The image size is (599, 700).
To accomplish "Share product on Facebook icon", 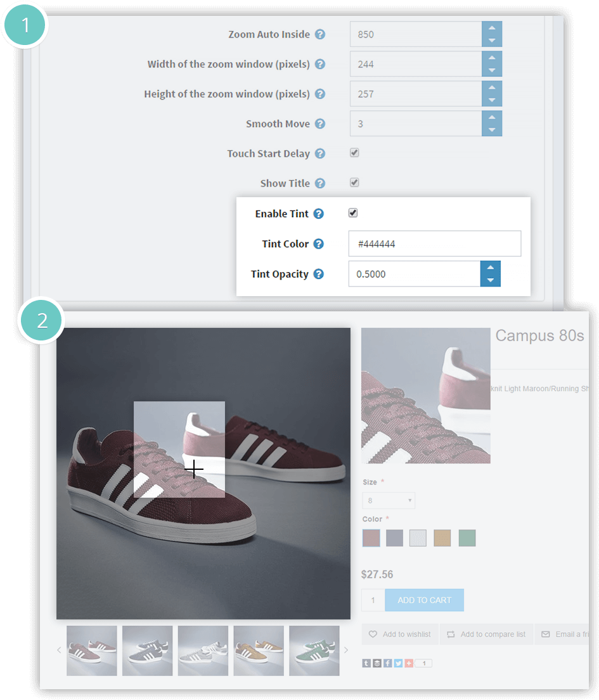I will (387, 663).
